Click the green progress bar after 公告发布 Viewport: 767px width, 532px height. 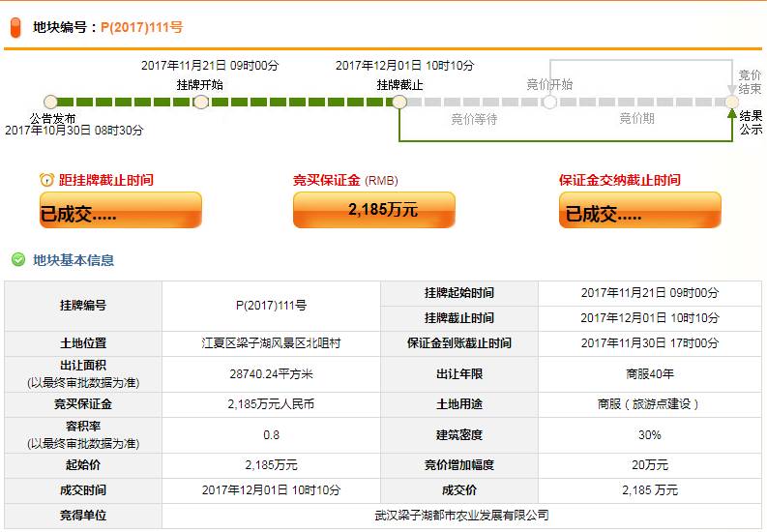pyautogui.click(x=126, y=102)
